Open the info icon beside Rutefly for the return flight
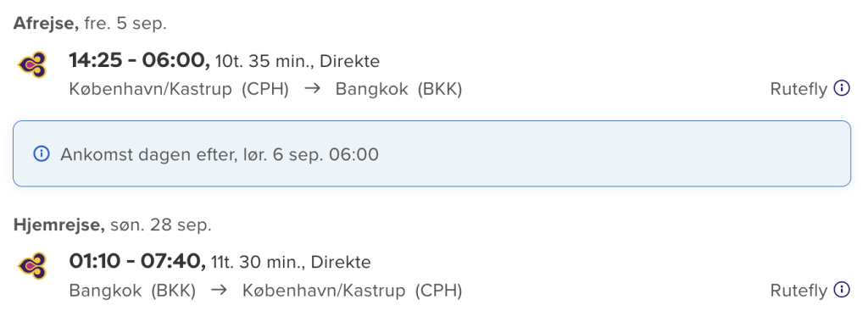The height and width of the screenshot is (322, 868). click(842, 290)
